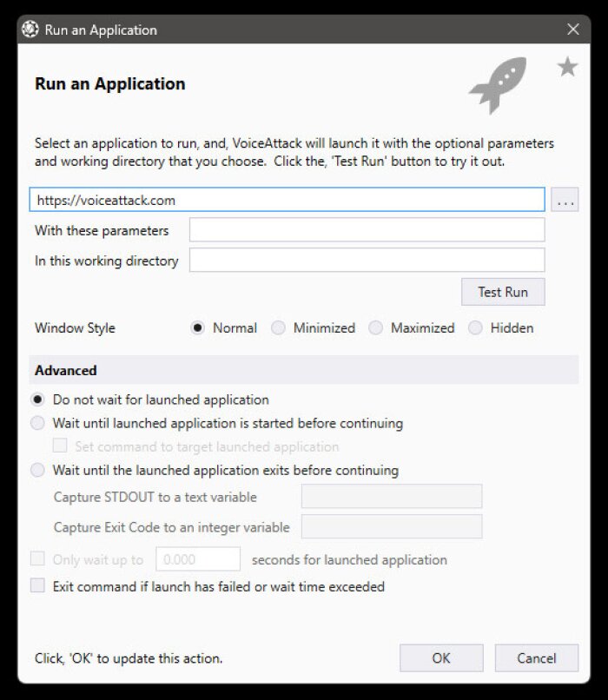Image resolution: width=608 pixels, height=700 pixels.
Task: Open file browser with the ellipsis button
Action: [x=565, y=200]
